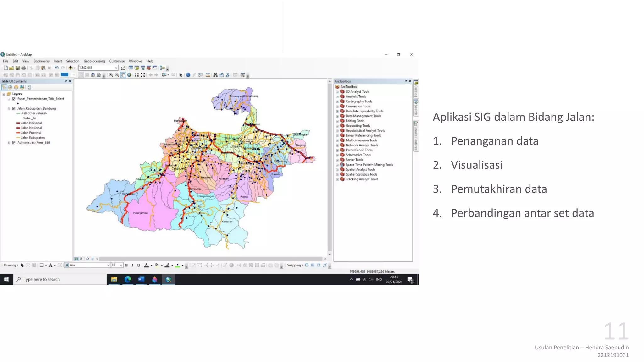The width and height of the screenshot is (644, 362).
Task: Select the Pan hand tool
Action: click(x=123, y=75)
